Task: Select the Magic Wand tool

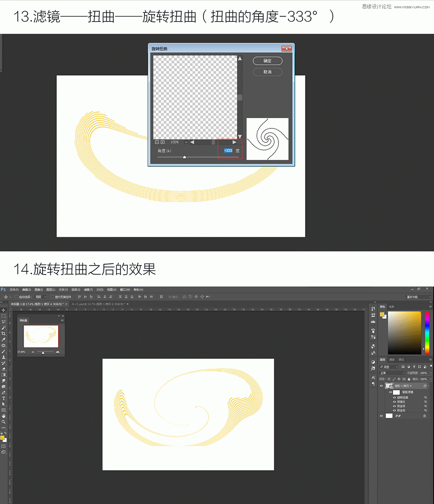Action: (x=3, y=328)
